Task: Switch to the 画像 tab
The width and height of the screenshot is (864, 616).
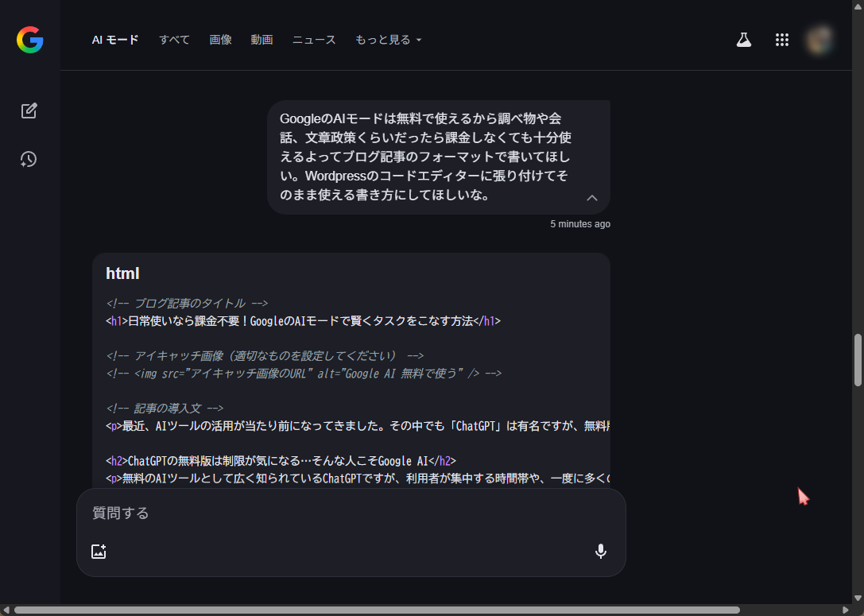Action: tap(220, 40)
